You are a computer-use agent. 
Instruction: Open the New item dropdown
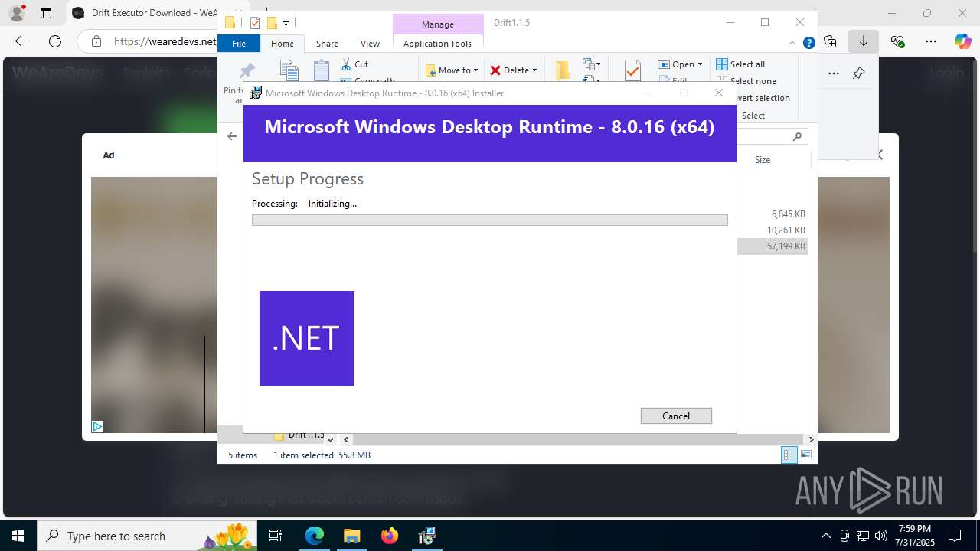pyautogui.click(x=591, y=64)
